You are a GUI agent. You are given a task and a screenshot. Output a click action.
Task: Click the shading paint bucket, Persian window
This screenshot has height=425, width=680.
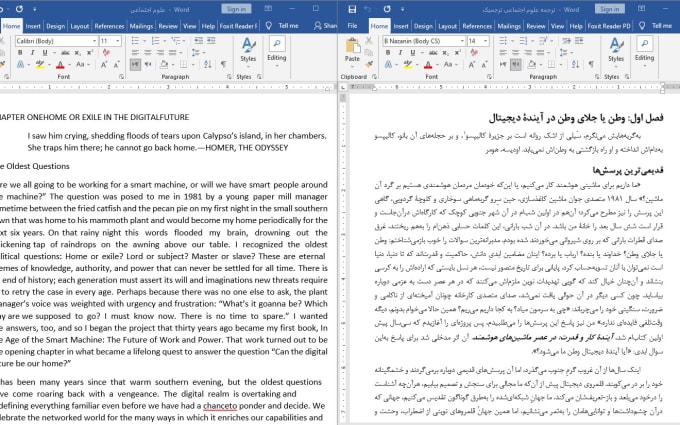(x=532, y=65)
